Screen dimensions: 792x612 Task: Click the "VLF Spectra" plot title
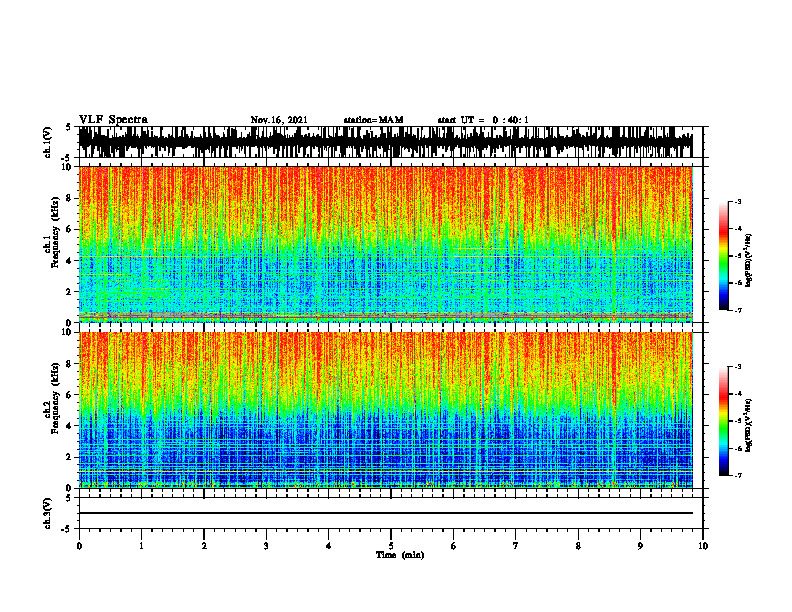pos(113,120)
